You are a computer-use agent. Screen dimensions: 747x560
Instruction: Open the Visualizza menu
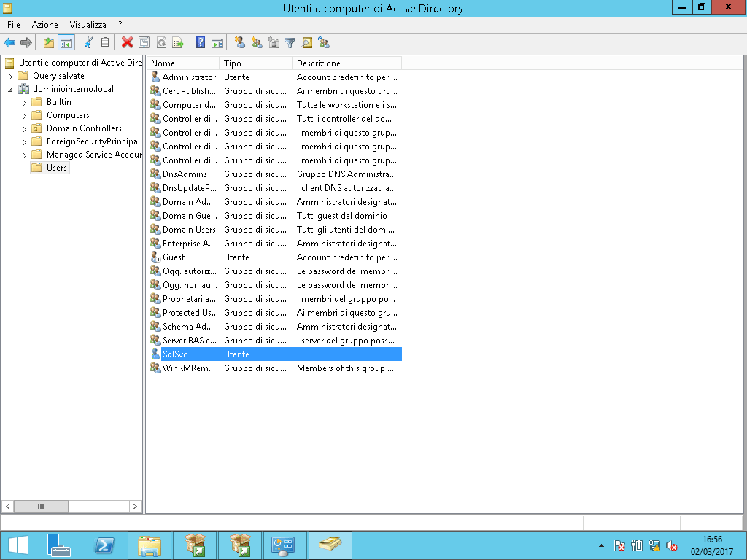(88, 25)
